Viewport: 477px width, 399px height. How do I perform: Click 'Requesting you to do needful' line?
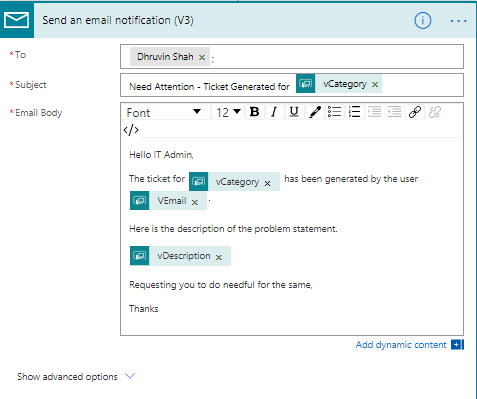(x=220, y=285)
